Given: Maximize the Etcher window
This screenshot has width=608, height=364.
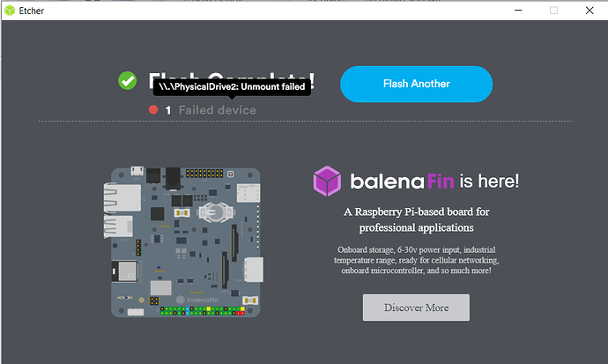Looking at the screenshot, I should click(553, 11).
